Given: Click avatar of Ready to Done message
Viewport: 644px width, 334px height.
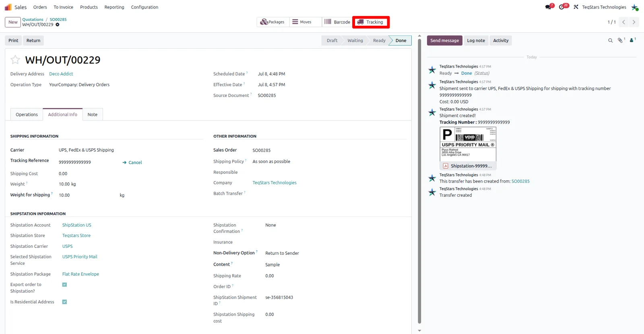Looking at the screenshot, I should (x=432, y=70).
